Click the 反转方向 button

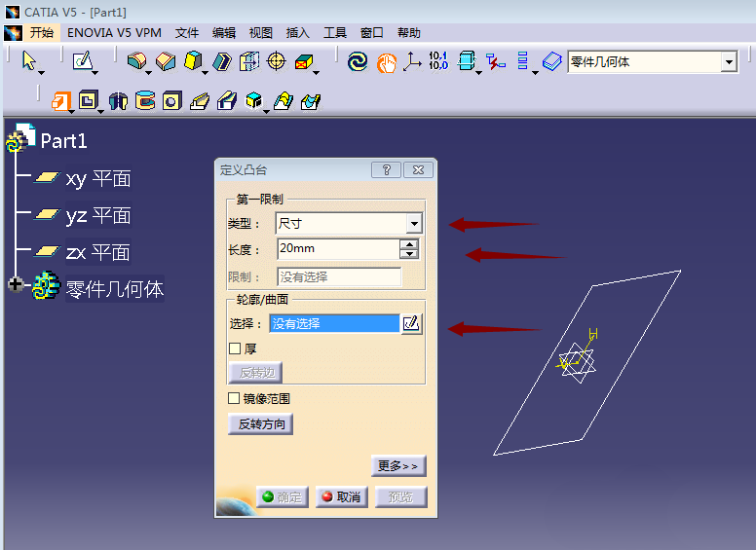tap(260, 424)
